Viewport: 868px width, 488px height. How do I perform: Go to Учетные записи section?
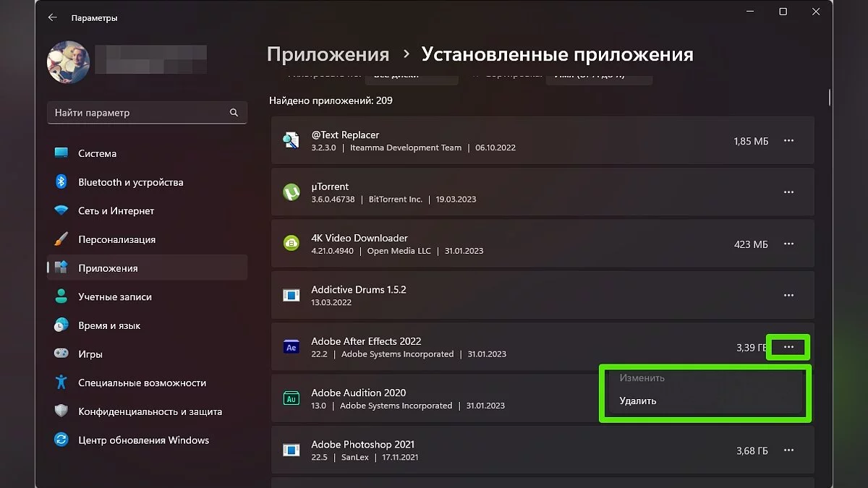(x=114, y=297)
